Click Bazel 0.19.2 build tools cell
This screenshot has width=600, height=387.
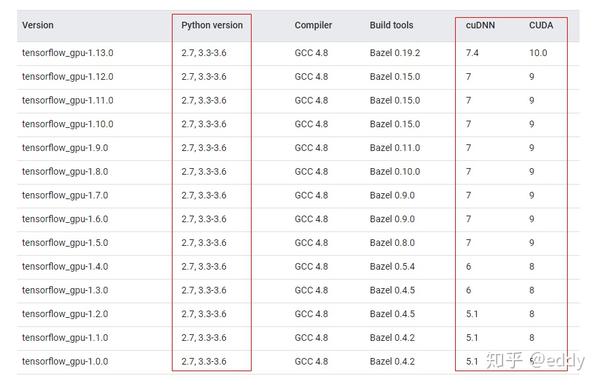[x=395, y=53]
